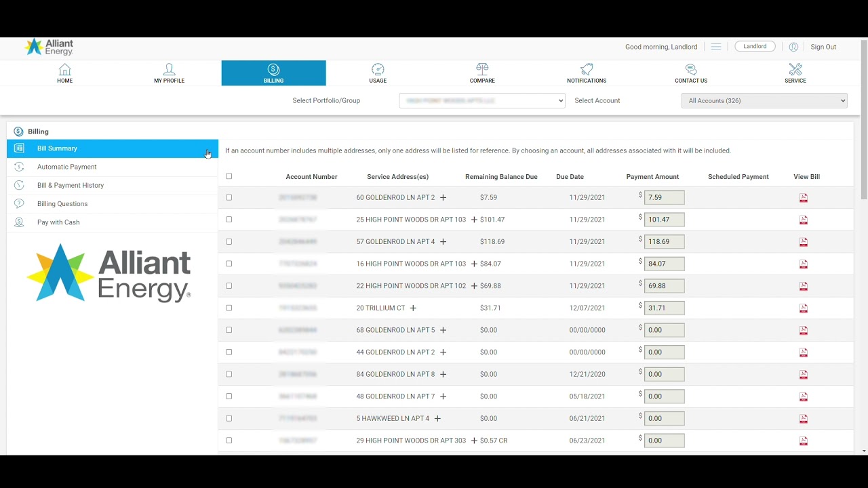Open Billing Questions in the sidebar
Viewport: 868px width, 488px height.
[113, 203]
